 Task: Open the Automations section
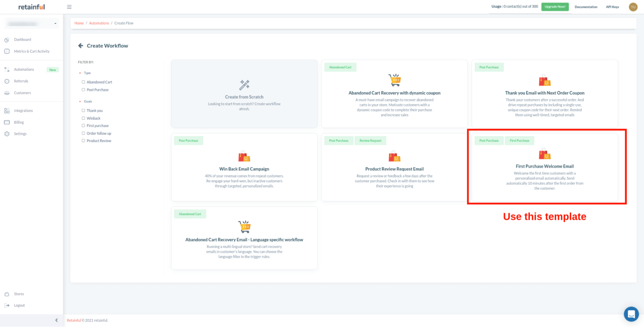tap(24, 69)
